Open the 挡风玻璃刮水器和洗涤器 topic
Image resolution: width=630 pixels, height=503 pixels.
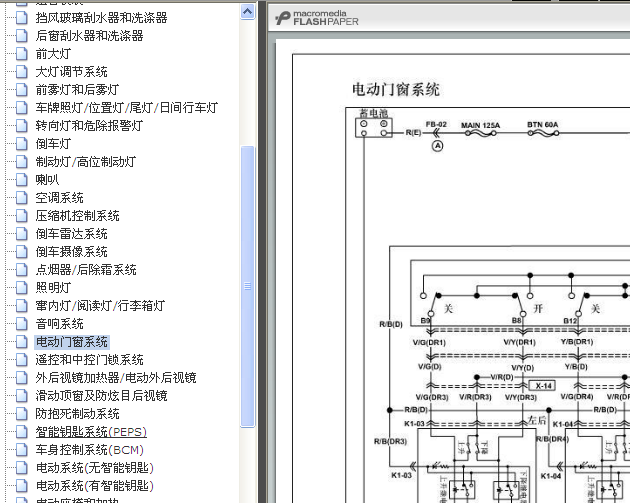click(x=101, y=18)
